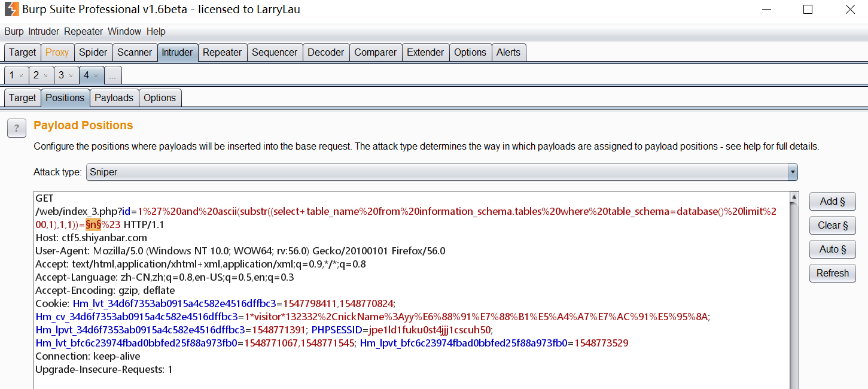Select Intruder attack tab 1

(12, 75)
